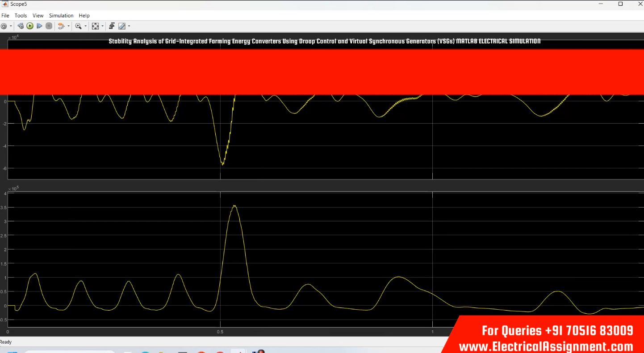The image size is (644, 353).
Task: Open the zoom mode dropdown arrow
Action: pyautogui.click(x=85, y=26)
